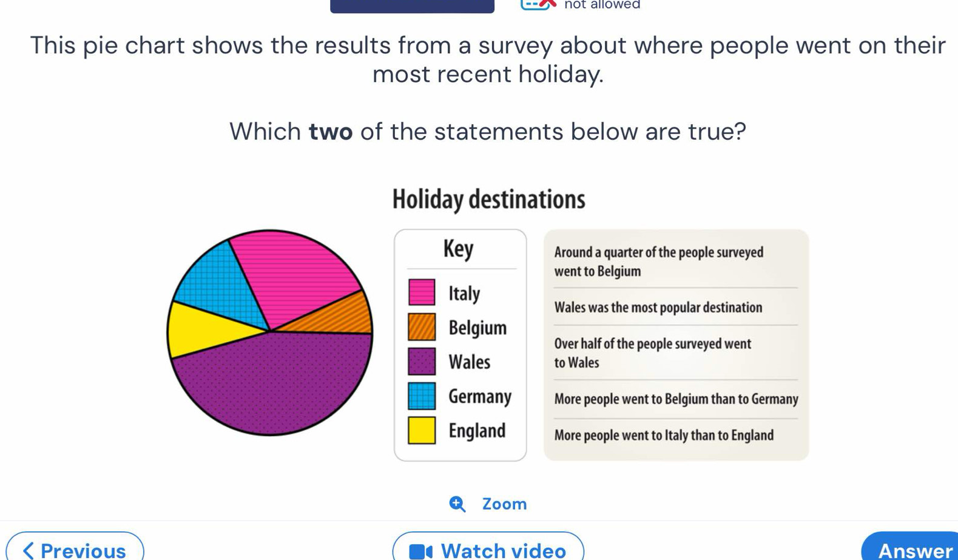Select 'More people went to Italy than England'
The width and height of the screenshot is (958, 560).
coord(664,435)
